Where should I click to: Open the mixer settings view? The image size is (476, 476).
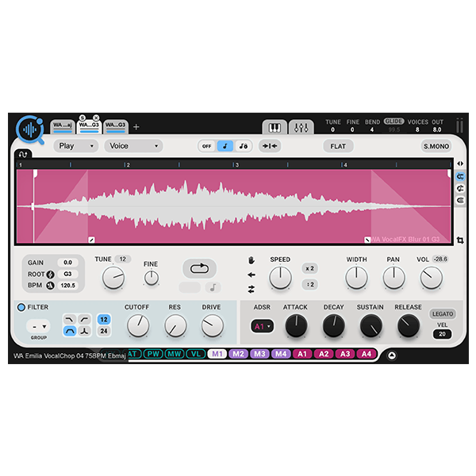301,127
